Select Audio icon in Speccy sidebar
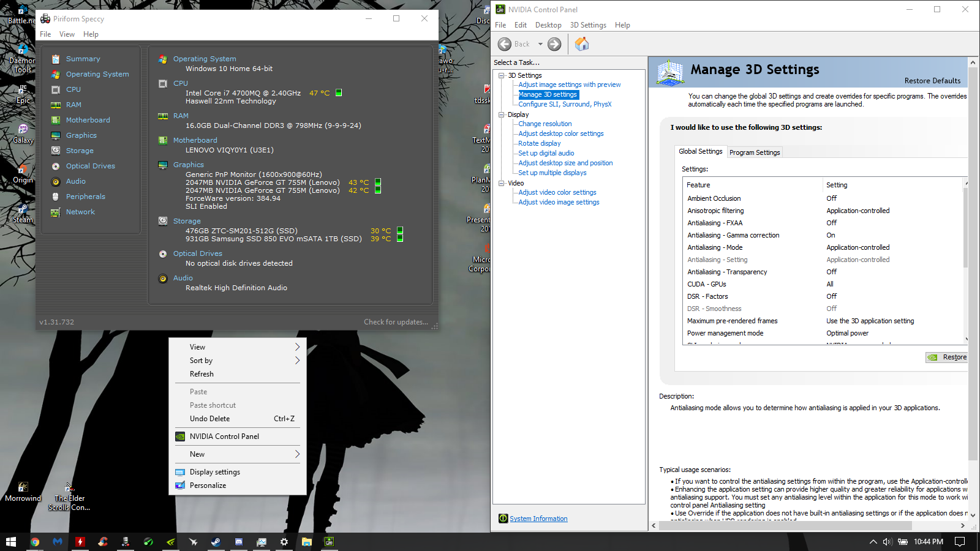This screenshot has width=980, height=551. click(56, 181)
